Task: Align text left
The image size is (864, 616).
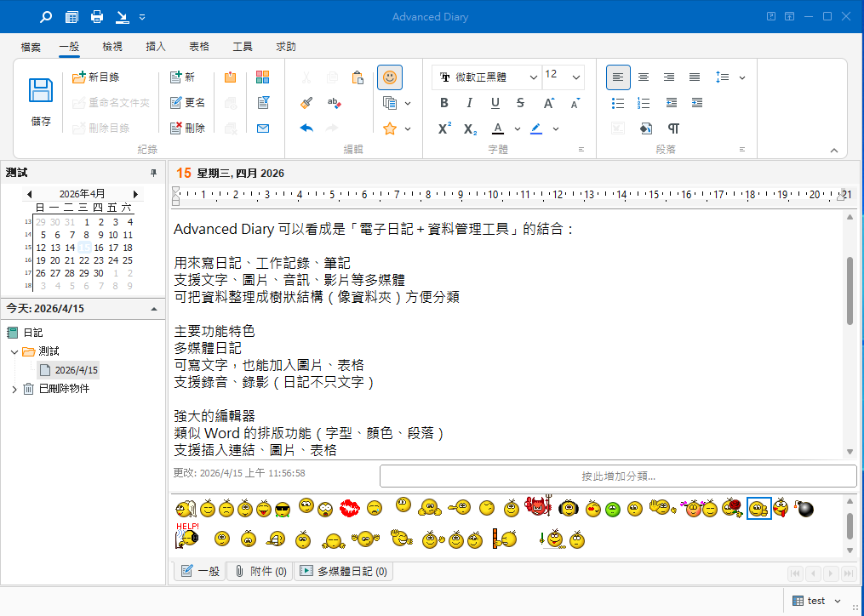Action: (x=618, y=77)
